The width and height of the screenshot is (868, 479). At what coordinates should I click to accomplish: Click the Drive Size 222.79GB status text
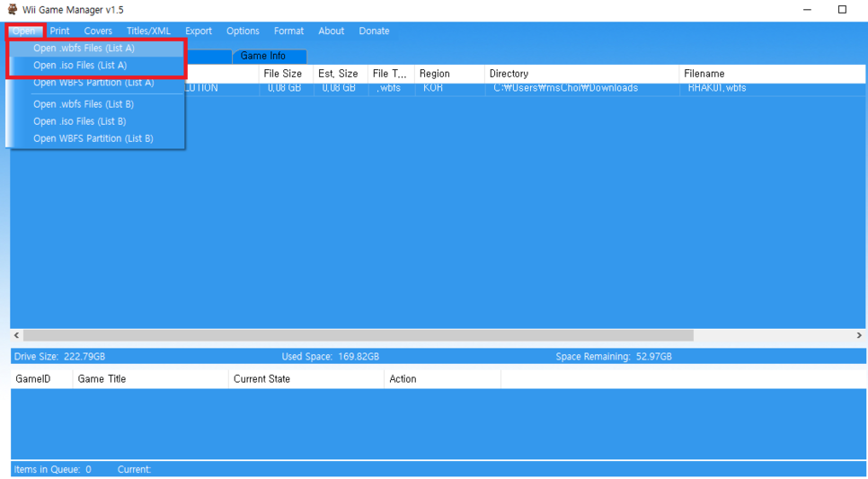point(60,357)
